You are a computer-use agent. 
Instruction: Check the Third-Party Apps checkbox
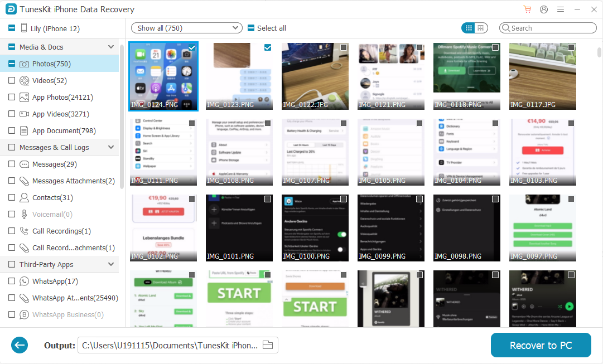click(12, 264)
